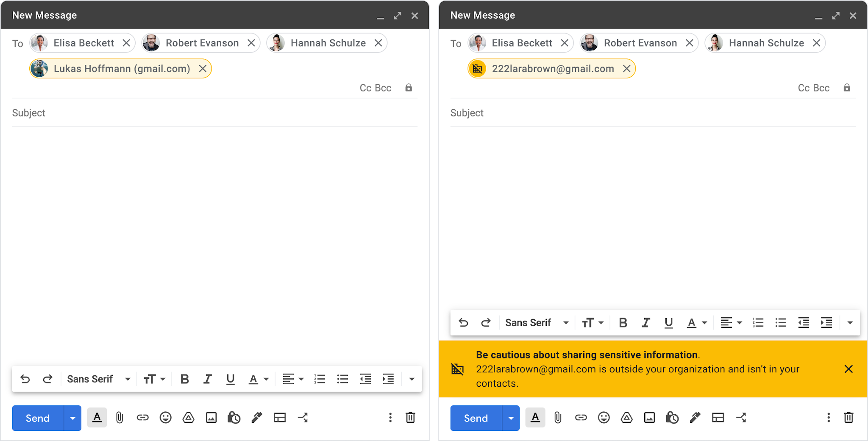Open the Bcc field in the right window

(x=821, y=88)
